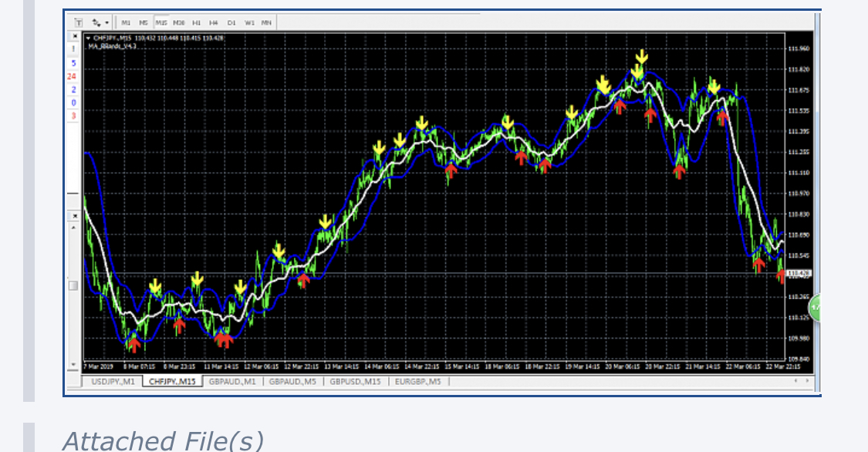Open the GBPAUD,M1 chart tab

(x=232, y=382)
